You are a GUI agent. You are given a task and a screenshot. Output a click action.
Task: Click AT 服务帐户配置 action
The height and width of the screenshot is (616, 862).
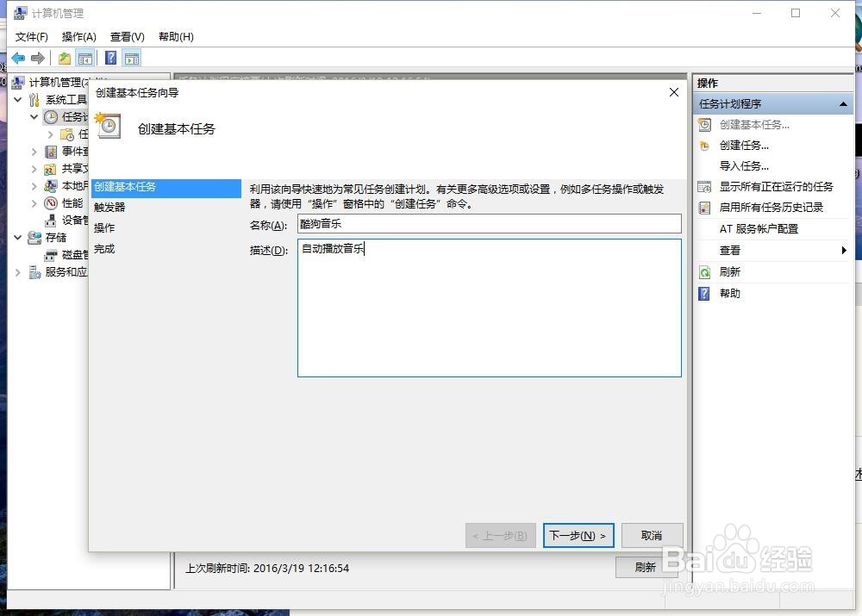pos(759,229)
